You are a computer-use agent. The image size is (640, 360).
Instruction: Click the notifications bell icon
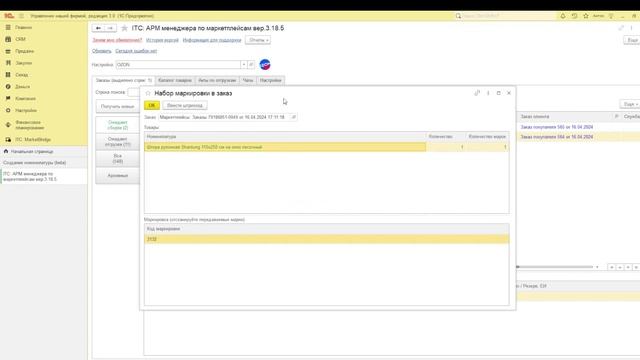click(563, 16)
